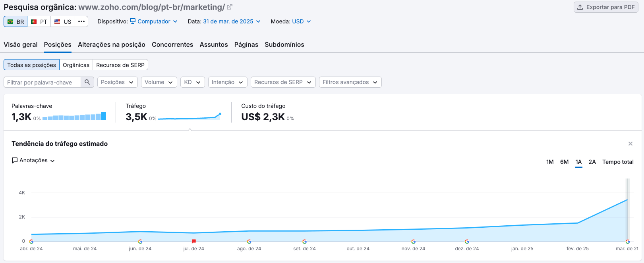644x263 pixels.
Task: Click Google update marker at set. de 24
Action: click(304, 242)
